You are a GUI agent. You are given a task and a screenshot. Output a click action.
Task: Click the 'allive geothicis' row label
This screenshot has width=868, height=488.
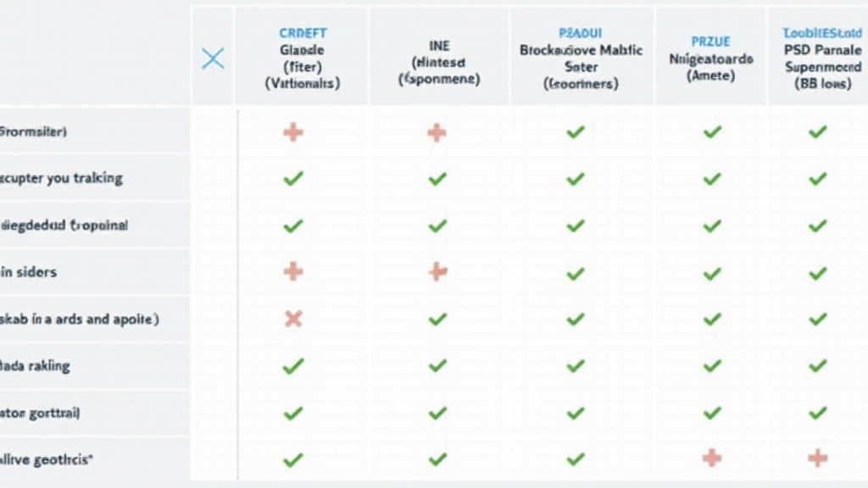pos(47,459)
